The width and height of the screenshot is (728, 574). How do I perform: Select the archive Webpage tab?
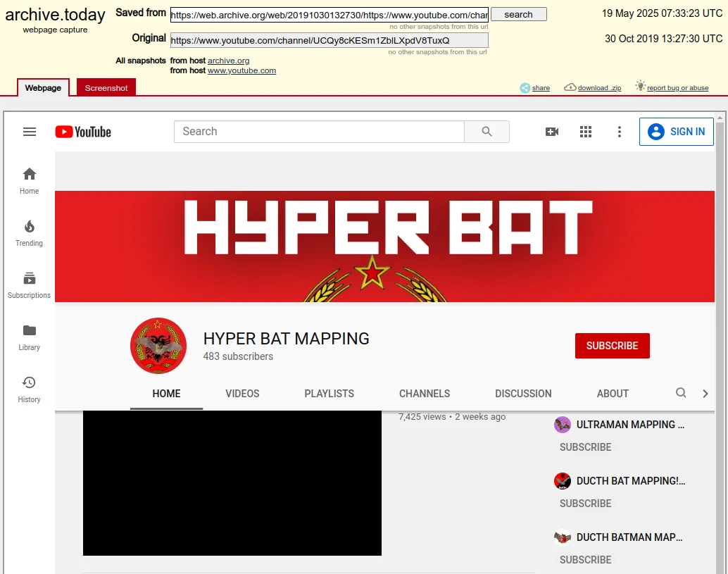click(43, 88)
